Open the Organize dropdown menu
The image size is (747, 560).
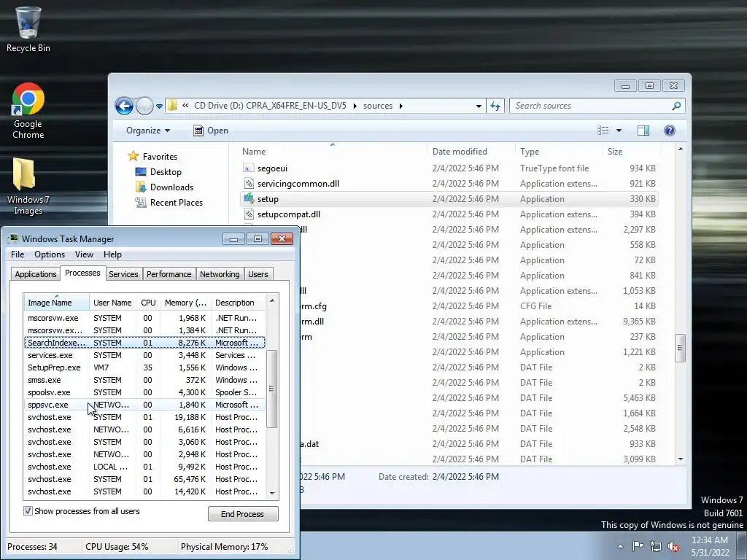tap(147, 131)
